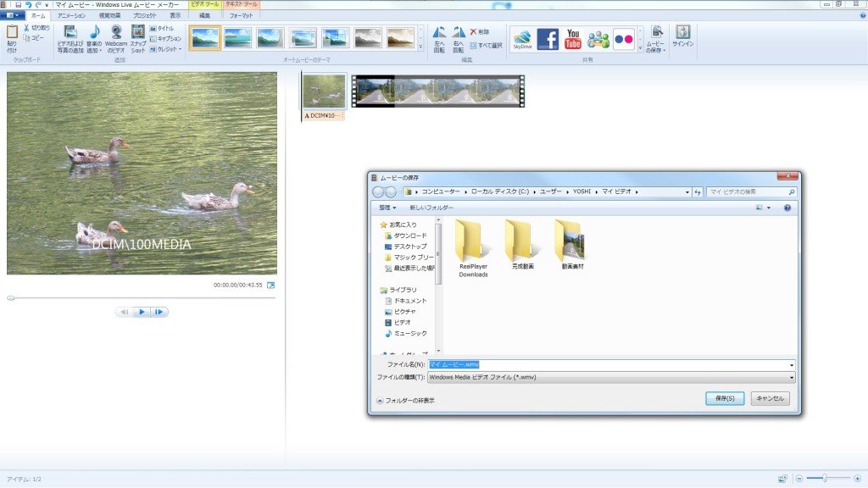Step to previous frame in preview
Screen dimensions: 868x488
(125, 312)
